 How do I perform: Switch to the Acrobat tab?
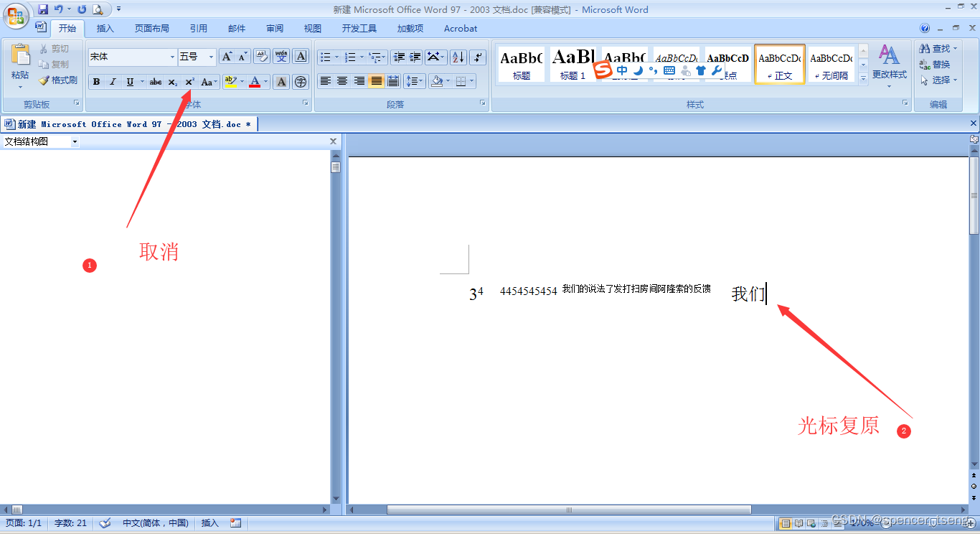(461, 29)
